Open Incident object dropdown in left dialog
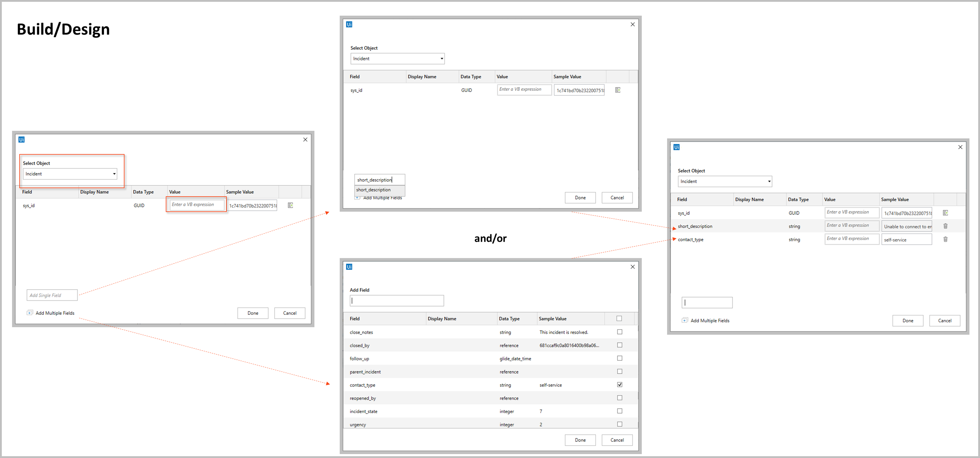 [x=70, y=174]
